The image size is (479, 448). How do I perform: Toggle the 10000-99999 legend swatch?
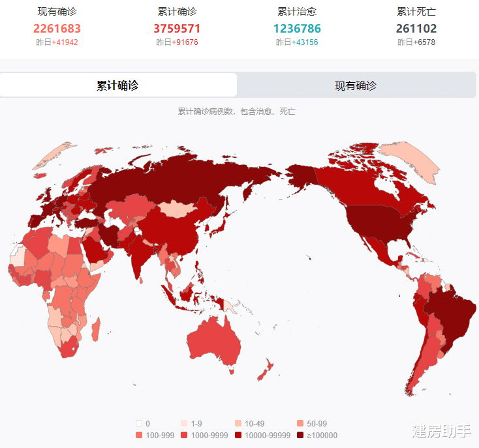(238, 435)
